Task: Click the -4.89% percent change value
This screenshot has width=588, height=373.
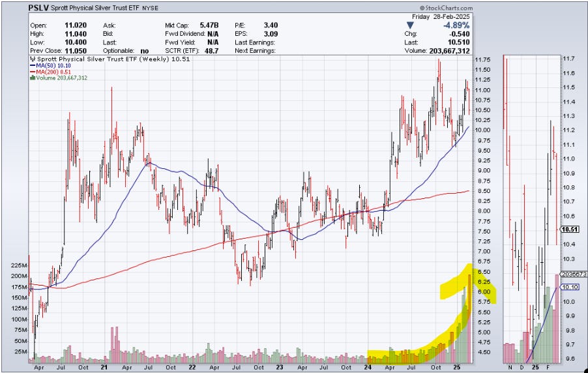Action: (456, 25)
